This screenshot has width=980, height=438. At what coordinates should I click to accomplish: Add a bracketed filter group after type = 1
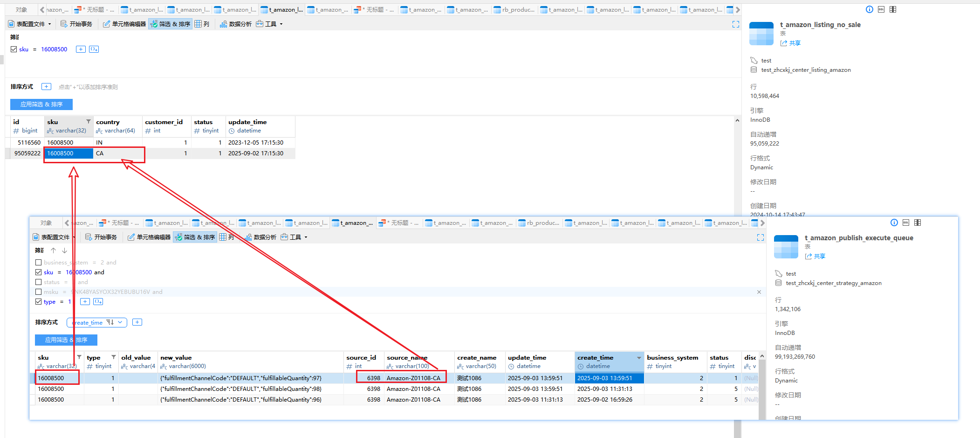click(x=98, y=301)
